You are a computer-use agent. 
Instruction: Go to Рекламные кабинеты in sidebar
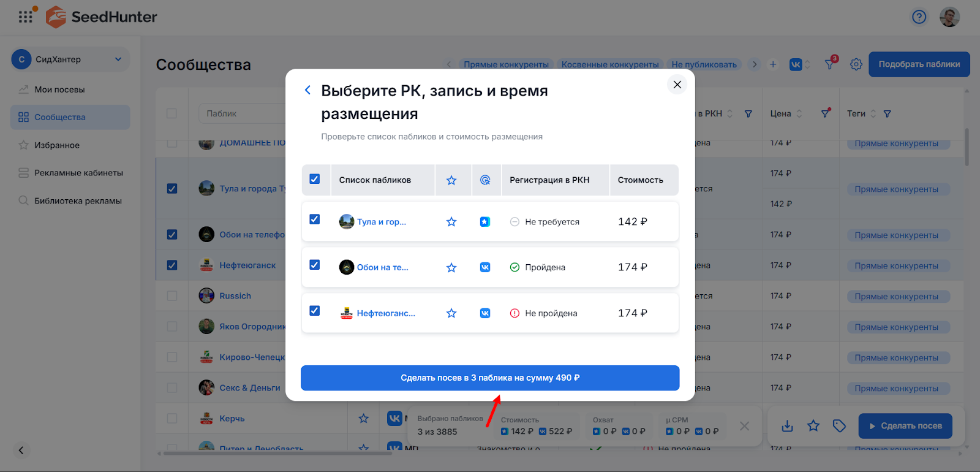[x=78, y=173]
